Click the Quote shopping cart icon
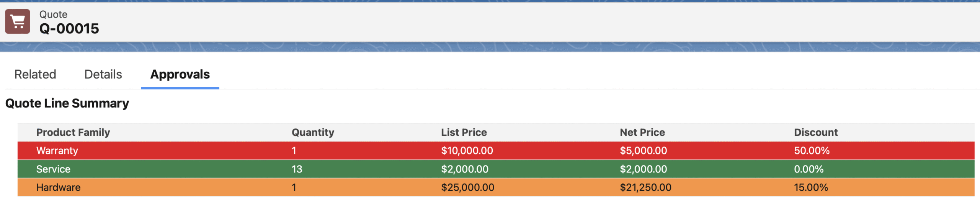Screen dimensions: 980x203 click(18, 21)
